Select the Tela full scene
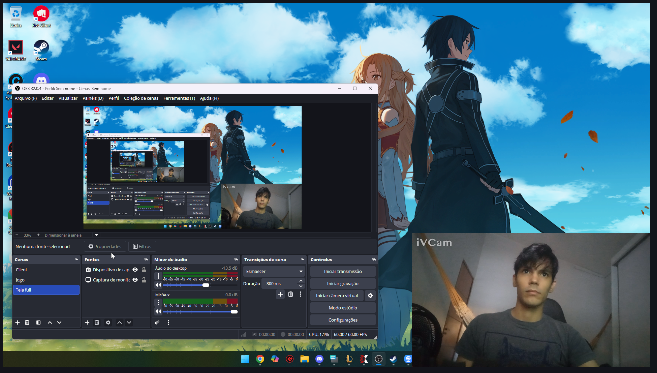Image resolution: width=657 pixels, height=373 pixels. coord(47,290)
